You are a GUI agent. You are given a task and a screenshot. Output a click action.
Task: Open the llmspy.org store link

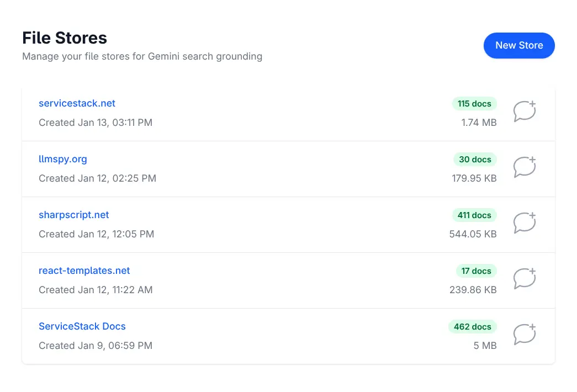tap(63, 159)
